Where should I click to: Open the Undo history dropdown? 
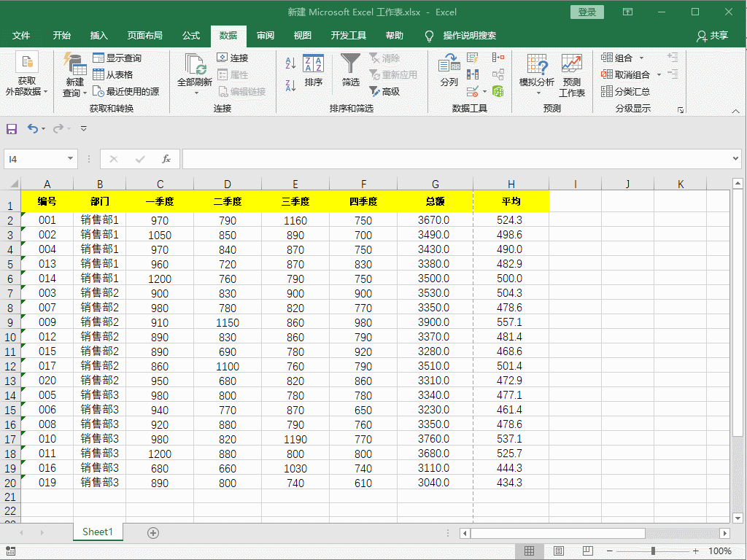[43, 128]
